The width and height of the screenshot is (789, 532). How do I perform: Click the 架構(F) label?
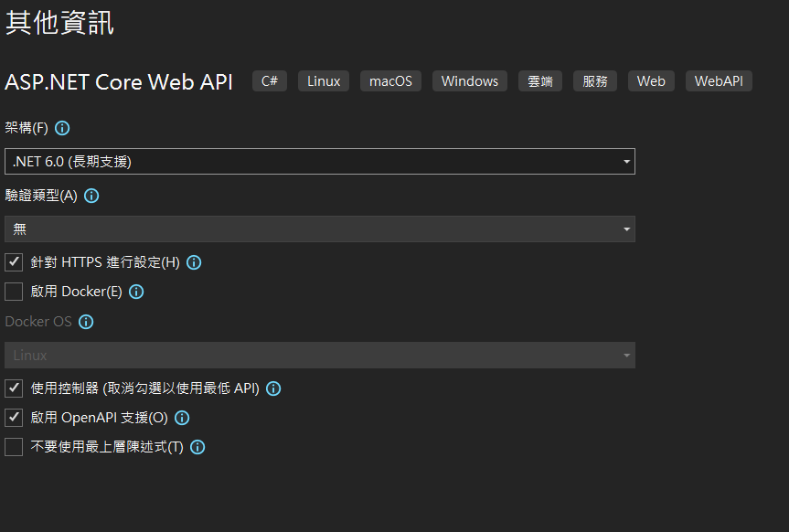[x=27, y=128]
